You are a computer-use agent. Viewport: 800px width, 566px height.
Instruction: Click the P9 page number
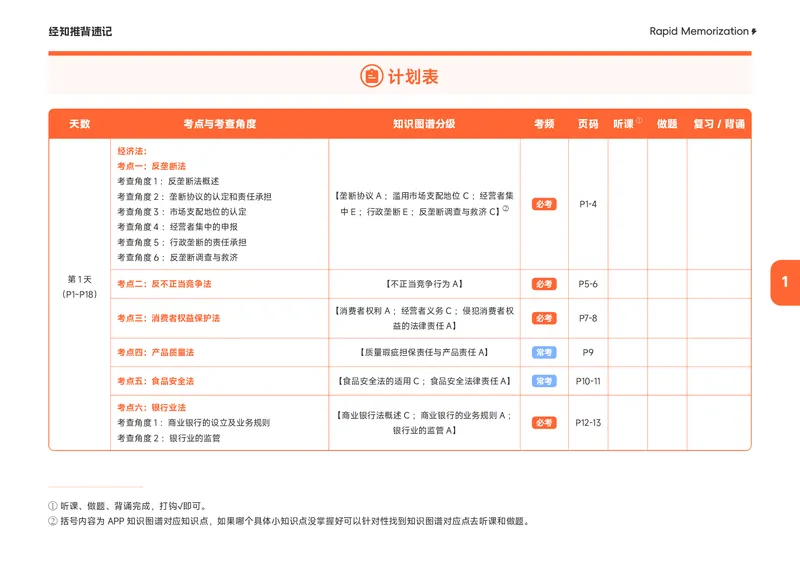(588, 352)
